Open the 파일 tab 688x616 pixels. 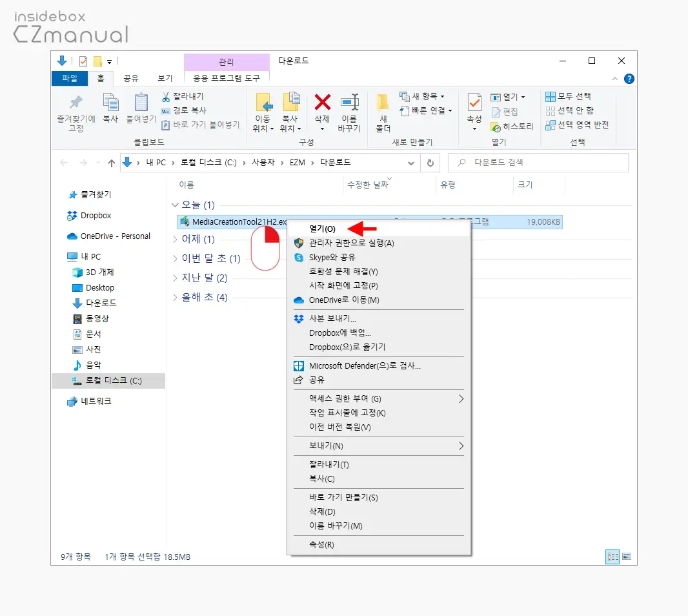click(69, 78)
